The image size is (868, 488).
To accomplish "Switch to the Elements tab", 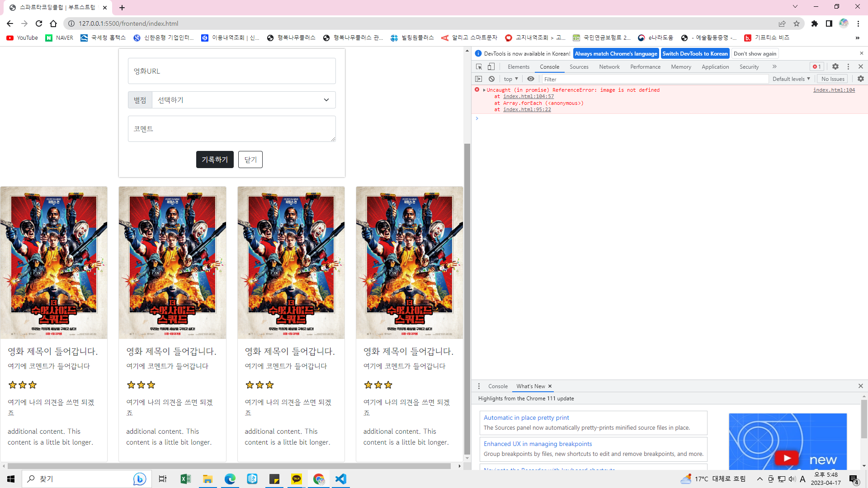I will (x=519, y=67).
